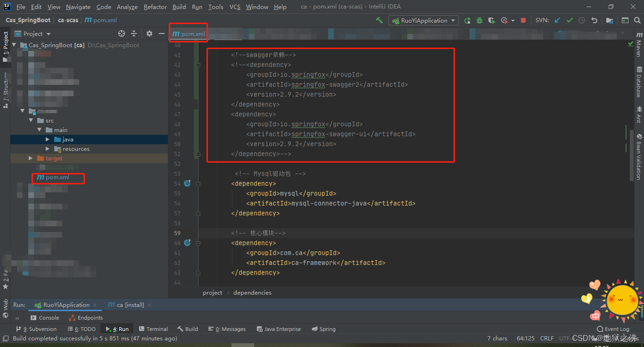Screen dimensions: 644x347
Task: Click gutter icon on line 54
Action: tap(187, 183)
